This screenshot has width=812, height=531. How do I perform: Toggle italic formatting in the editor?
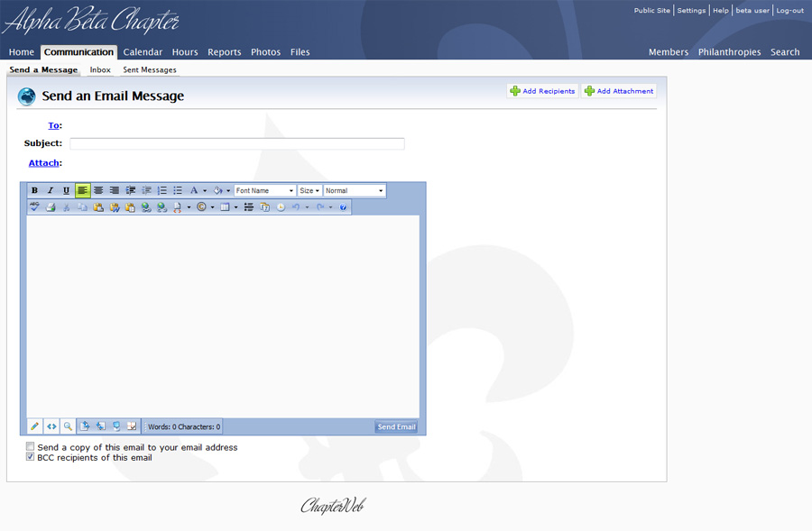pyautogui.click(x=51, y=190)
